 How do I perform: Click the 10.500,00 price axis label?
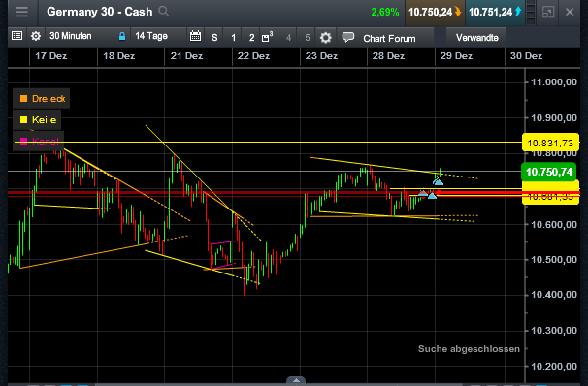coord(554,259)
